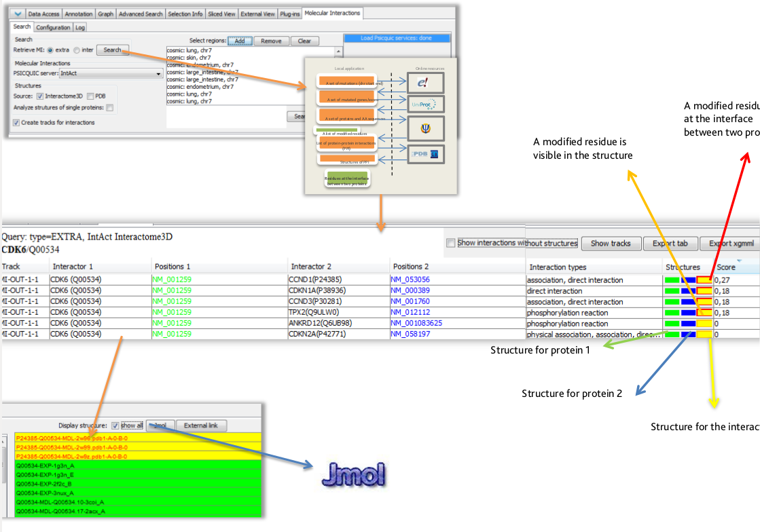Open the Log sub-tab
Viewport: 760px width, 532px height.
coord(80,28)
